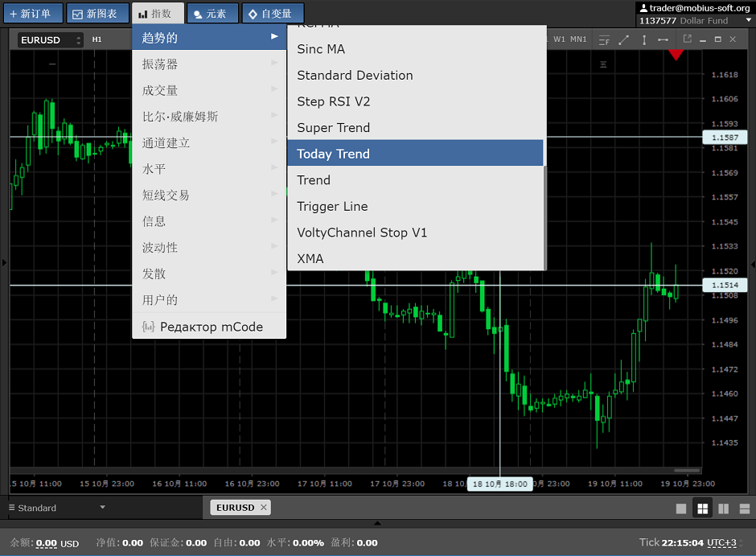The height and width of the screenshot is (556, 756).
Task: Choose Step RSI V2 indicator
Action: (415, 101)
